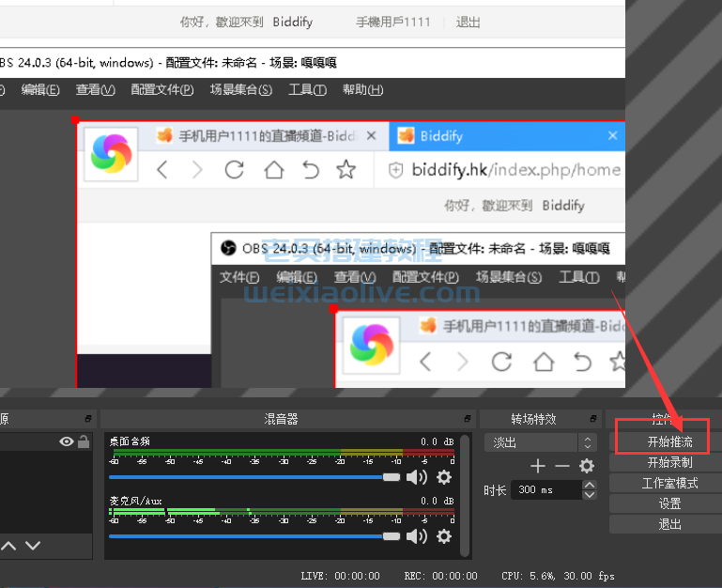722x588 pixels.
Task: Enable Studio Mode 工作室模式
Action: click(669, 483)
